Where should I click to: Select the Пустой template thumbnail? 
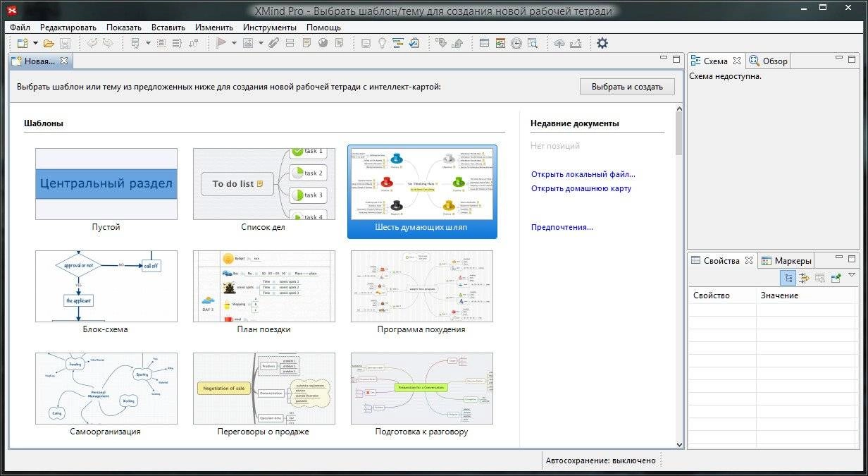(106, 184)
